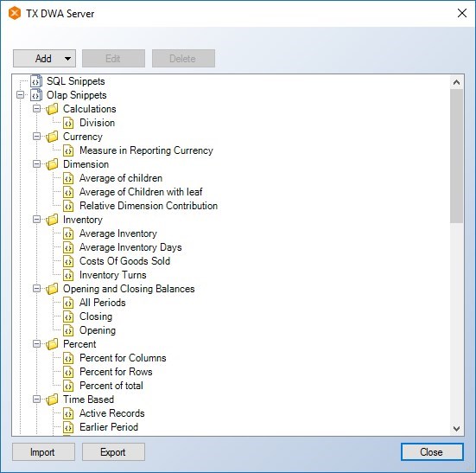Select the Relative Dimension Contribution snippet
Screen dimensions: 476x473
click(149, 206)
